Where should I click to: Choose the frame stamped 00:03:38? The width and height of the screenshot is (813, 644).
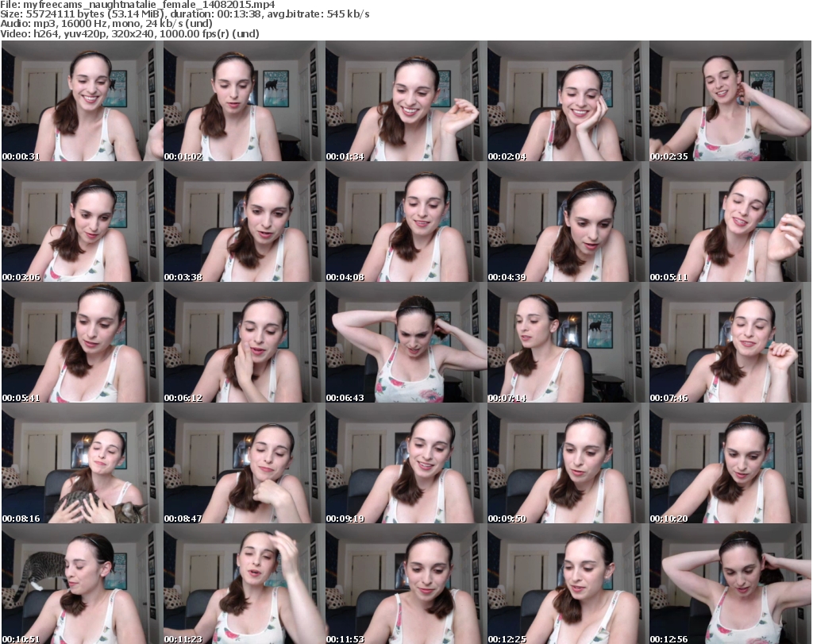click(x=245, y=222)
